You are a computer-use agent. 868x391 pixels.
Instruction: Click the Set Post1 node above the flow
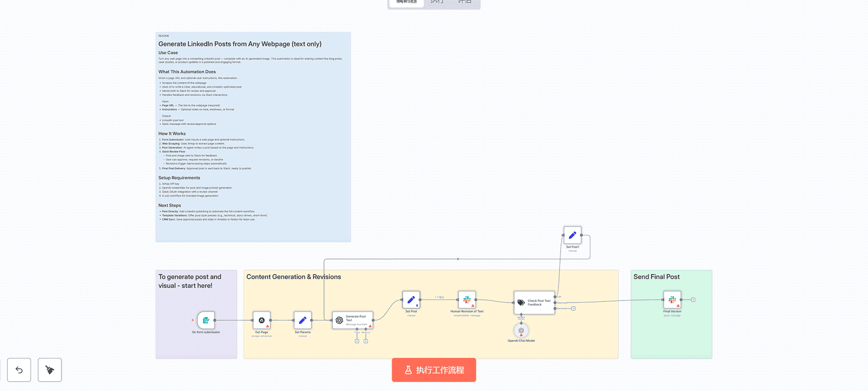pyautogui.click(x=572, y=235)
